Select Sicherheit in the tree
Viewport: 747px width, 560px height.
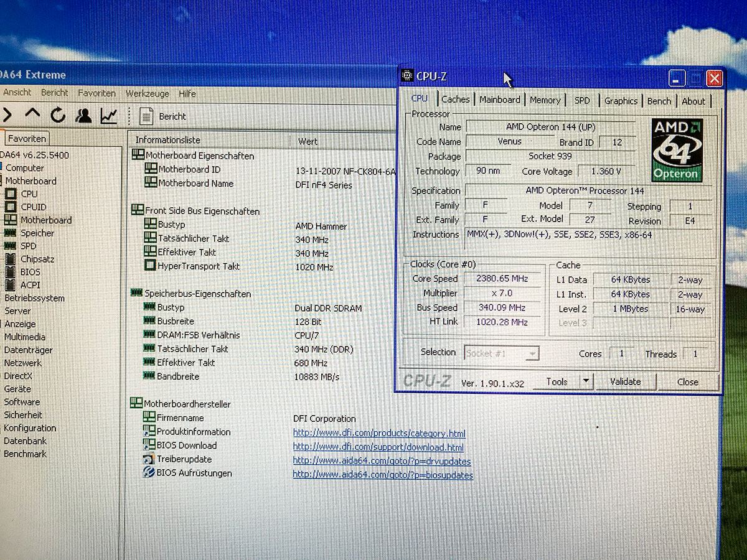(23, 415)
